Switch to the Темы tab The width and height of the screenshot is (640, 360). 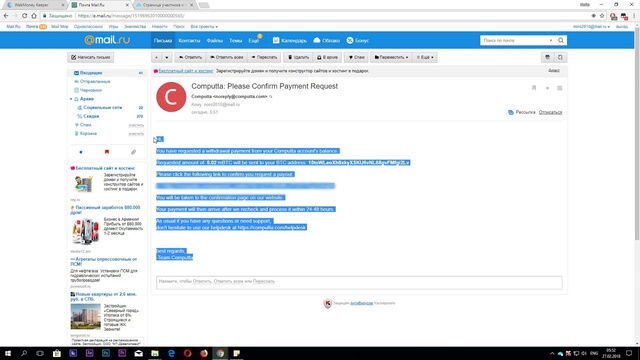236,40
